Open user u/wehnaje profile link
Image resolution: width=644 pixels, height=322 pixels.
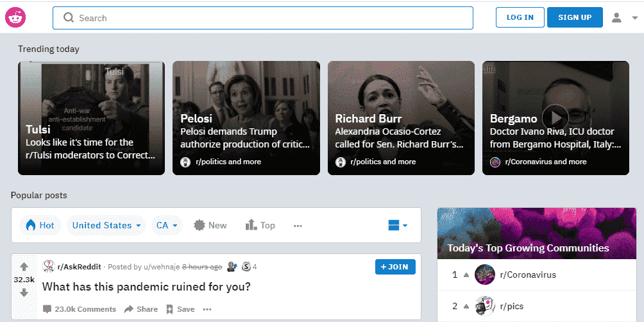point(162,267)
